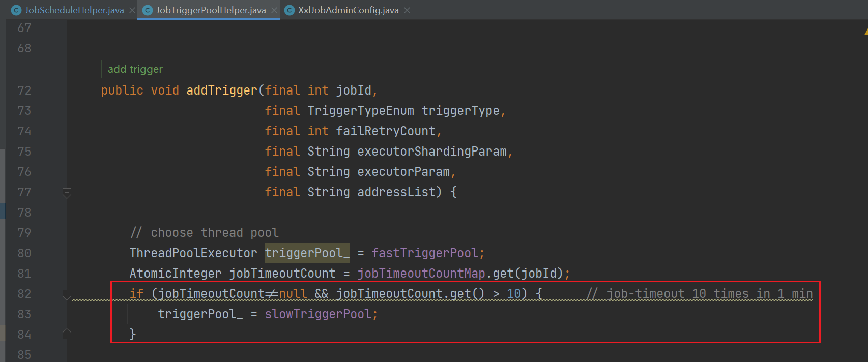868x362 pixels.
Task: Open the XxlJobAdminConfig.java tab
Action: [x=348, y=10]
